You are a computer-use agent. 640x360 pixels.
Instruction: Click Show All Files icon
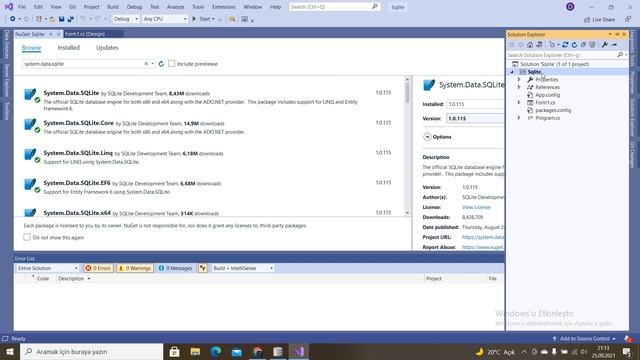click(x=593, y=45)
